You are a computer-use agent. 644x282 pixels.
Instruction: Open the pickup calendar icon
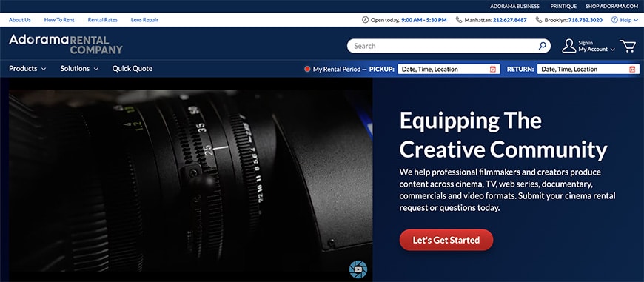click(x=493, y=70)
